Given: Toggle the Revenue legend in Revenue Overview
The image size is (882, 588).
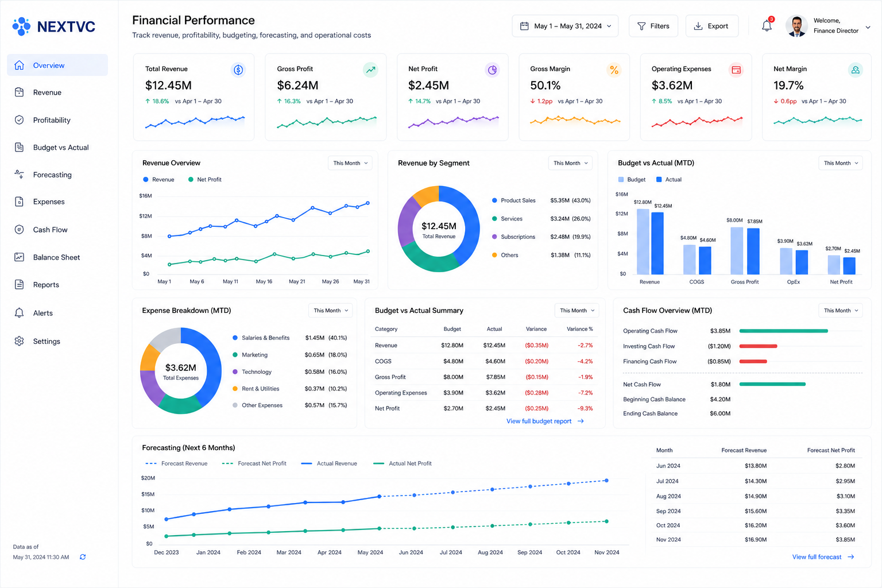Looking at the screenshot, I should pyautogui.click(x=158, y=180).
